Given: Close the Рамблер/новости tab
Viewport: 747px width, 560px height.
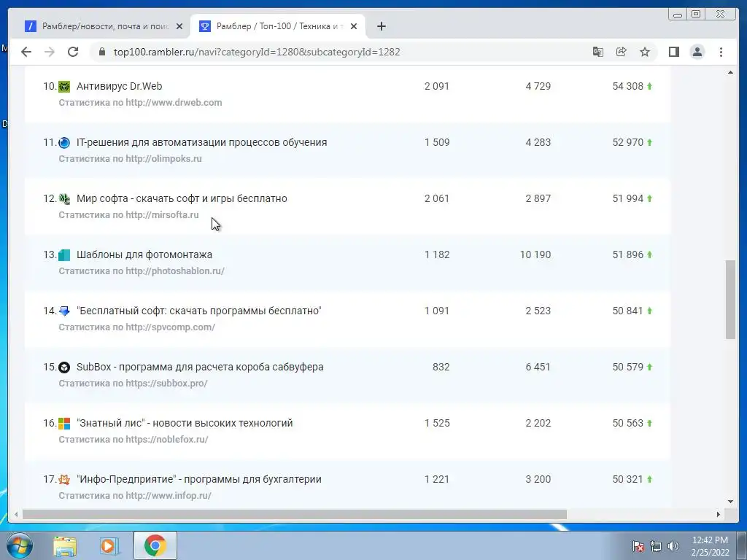Looking at the screenshot, I should [x=179, y=26].
